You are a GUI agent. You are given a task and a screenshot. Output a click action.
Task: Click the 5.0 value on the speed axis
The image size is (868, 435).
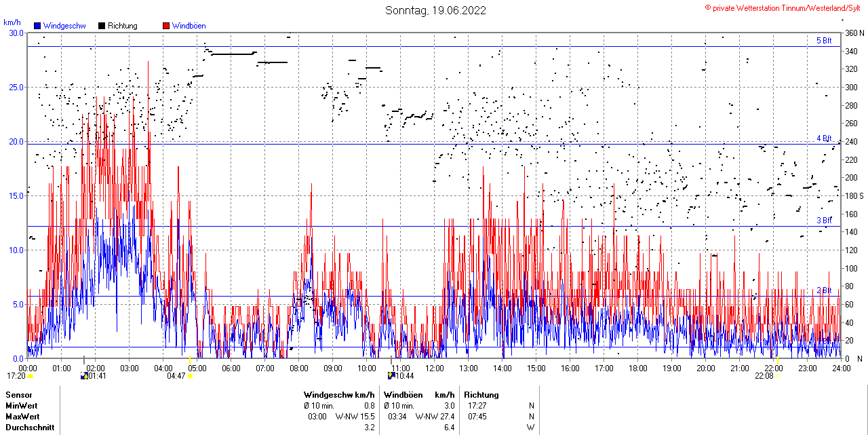(18, 304)
